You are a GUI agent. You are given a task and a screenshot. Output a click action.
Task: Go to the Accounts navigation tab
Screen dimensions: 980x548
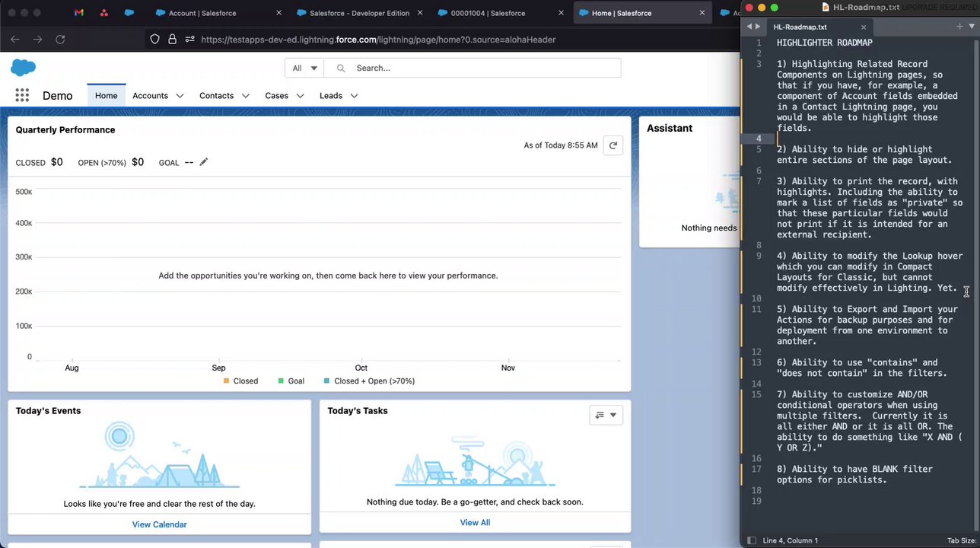click(x=150, y=96)
